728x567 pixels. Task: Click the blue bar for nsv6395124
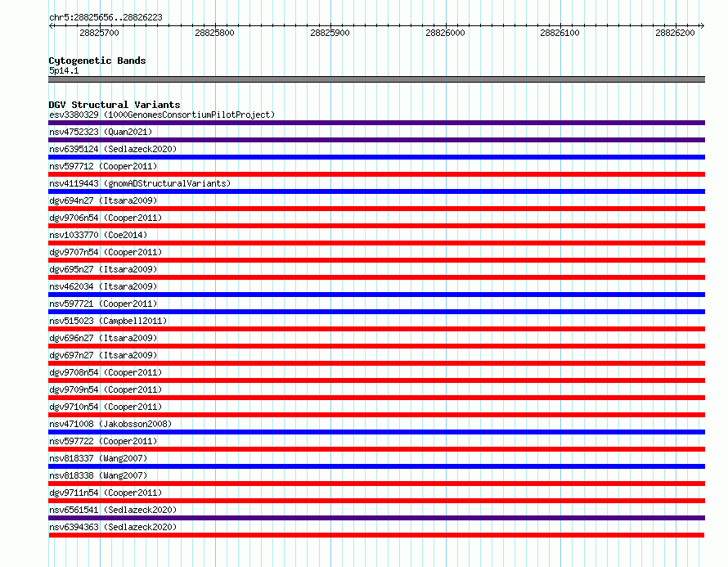click(376, 157)
